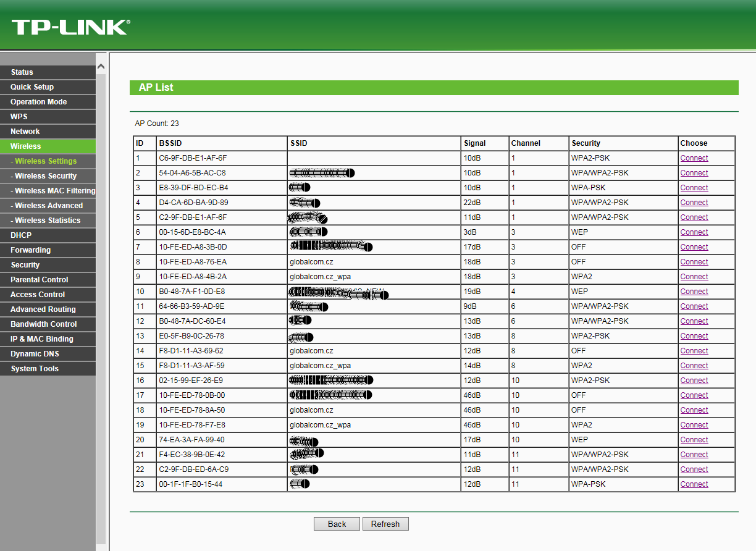The width and height of the screenshot is (756, 551).
Task: Open IP & MAC Binding menu
Action: click(48, 339)
